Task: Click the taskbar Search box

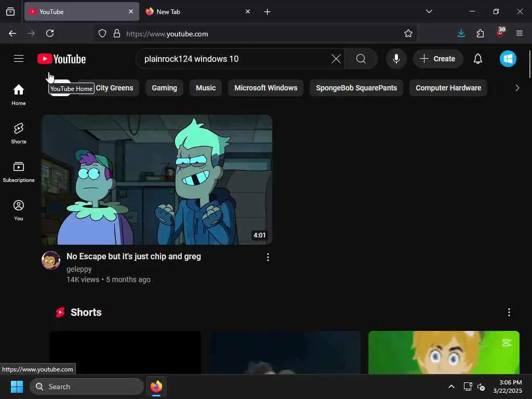Action: point(87,387)
